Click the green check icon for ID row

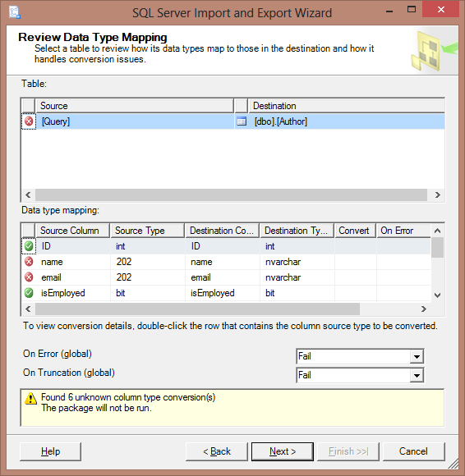(29, 246)
